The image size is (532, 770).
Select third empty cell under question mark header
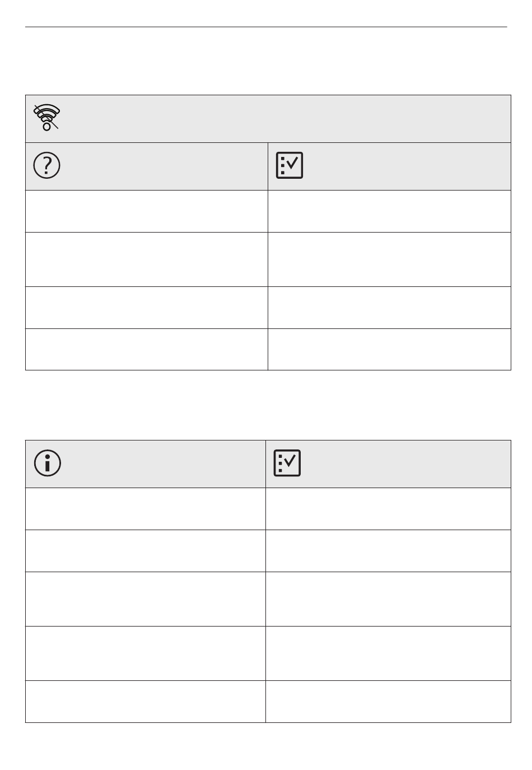tap(147, 308)
